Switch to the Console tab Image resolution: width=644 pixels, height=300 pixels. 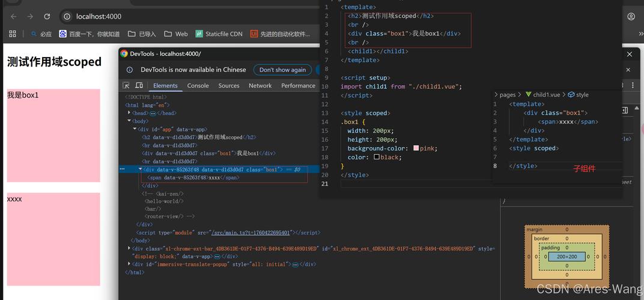(198, 85)
